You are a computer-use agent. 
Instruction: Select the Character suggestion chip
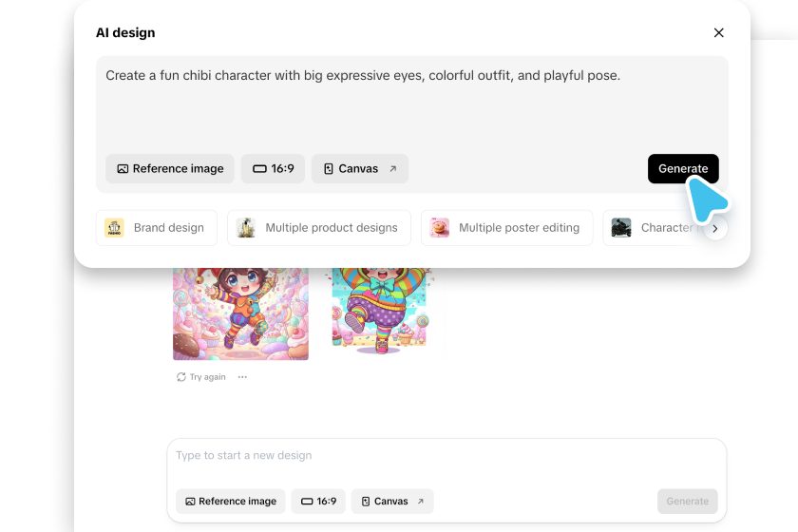click(654, 228)
